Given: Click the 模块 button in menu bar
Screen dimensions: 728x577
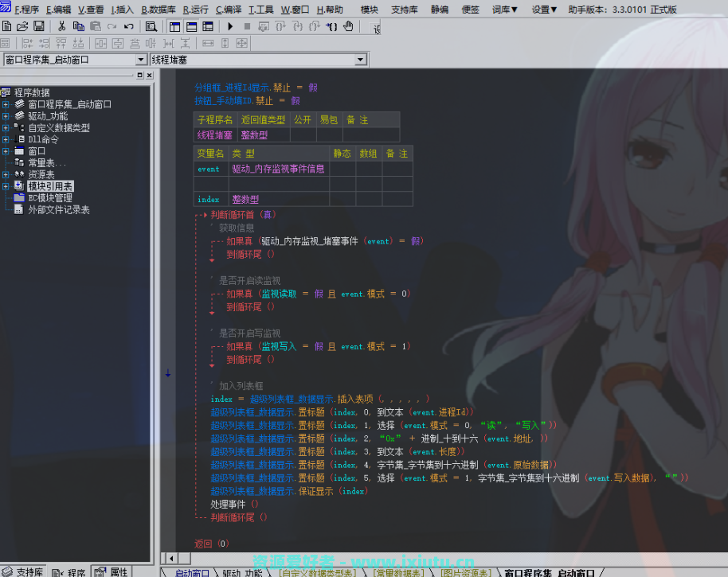Looking at the screenshot, I should click(369, 10).
